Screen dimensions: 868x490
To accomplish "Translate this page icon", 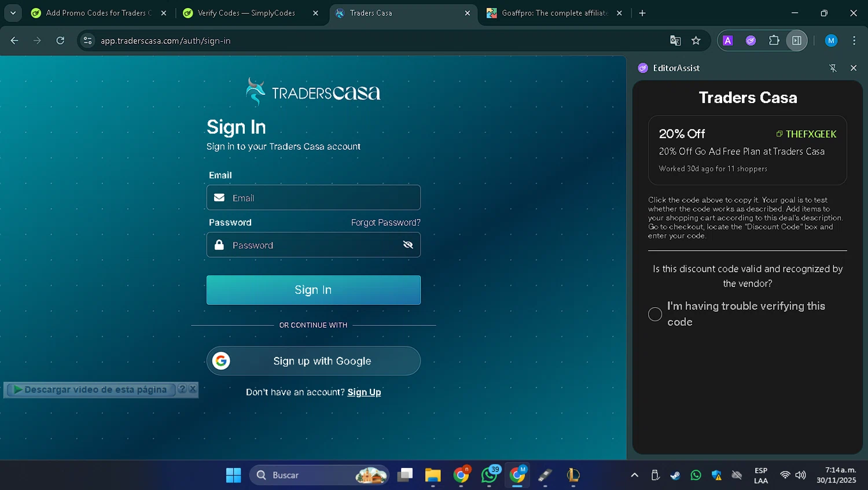I will [x=675, y=40].
